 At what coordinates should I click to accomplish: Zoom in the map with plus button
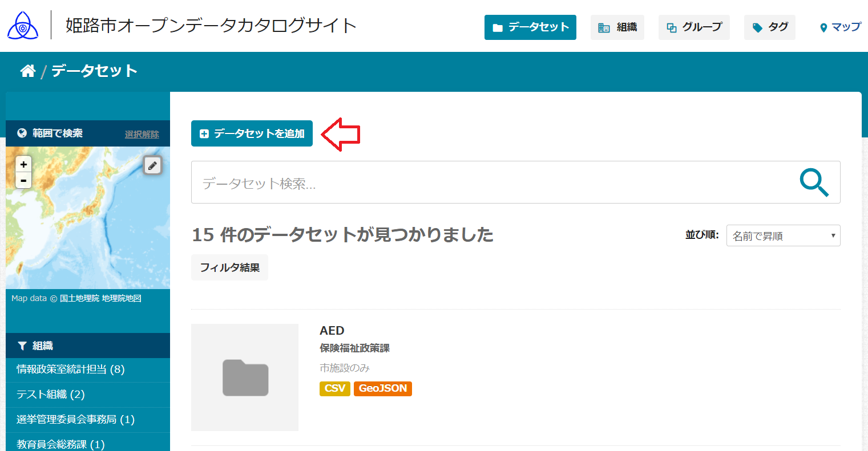coord(23,164)
